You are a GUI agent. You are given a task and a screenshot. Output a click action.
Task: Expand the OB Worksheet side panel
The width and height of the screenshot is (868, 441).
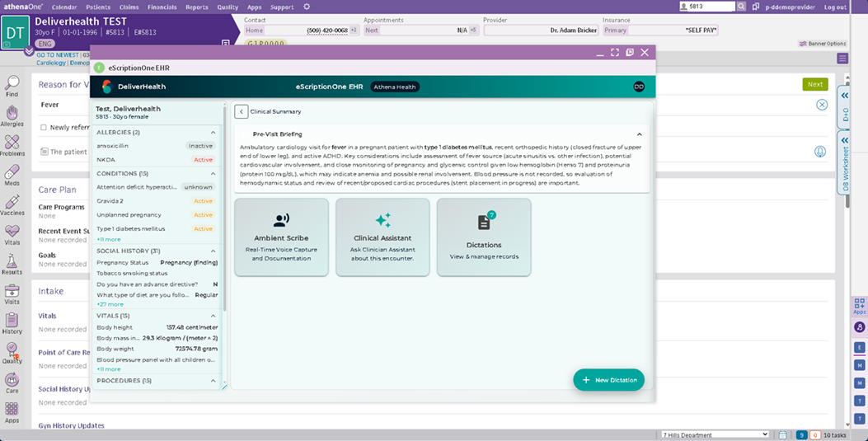pyautogui.click(x=845, y=162)
